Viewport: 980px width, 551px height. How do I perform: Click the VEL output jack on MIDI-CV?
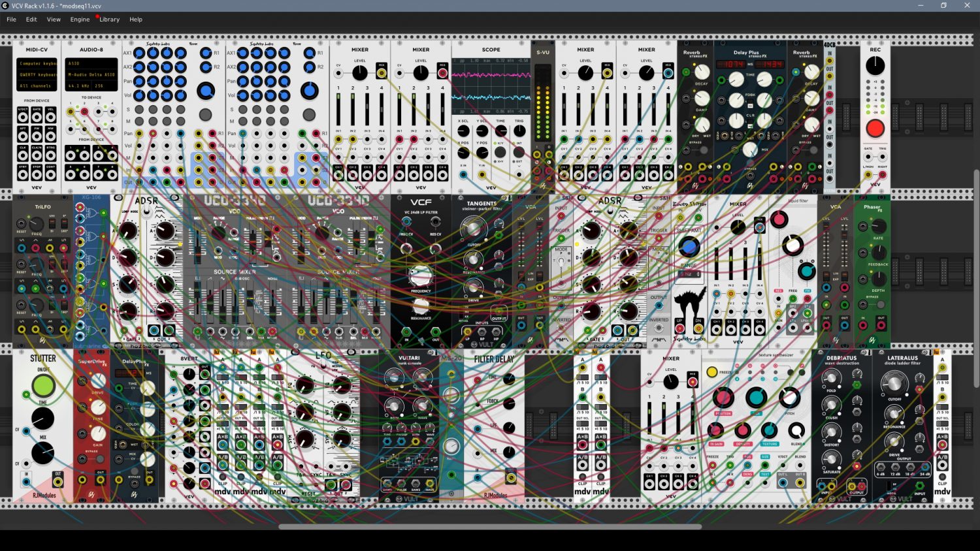(51, 118)
